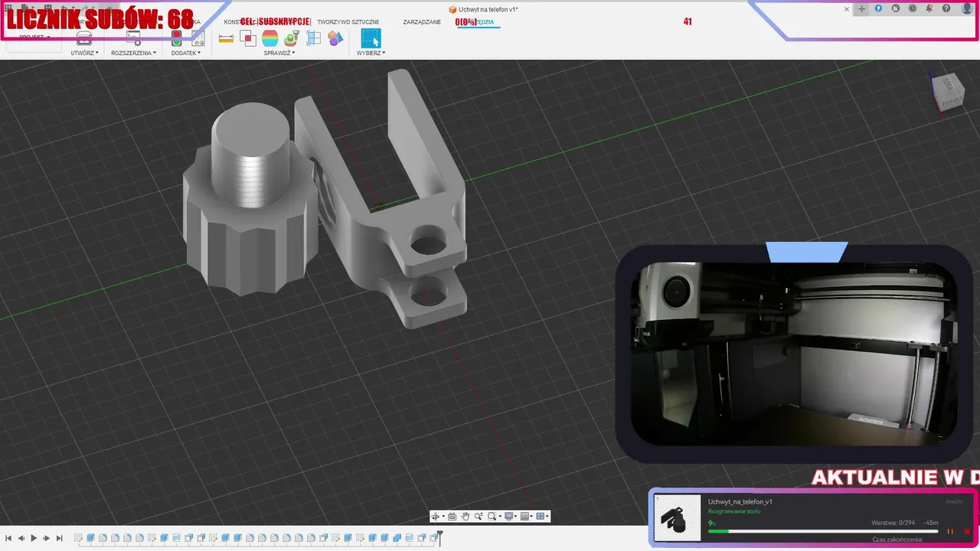Open the Orbit tool dropdown arrow
The width and height of the screenshot is (980, 551).
coord(443,517)
